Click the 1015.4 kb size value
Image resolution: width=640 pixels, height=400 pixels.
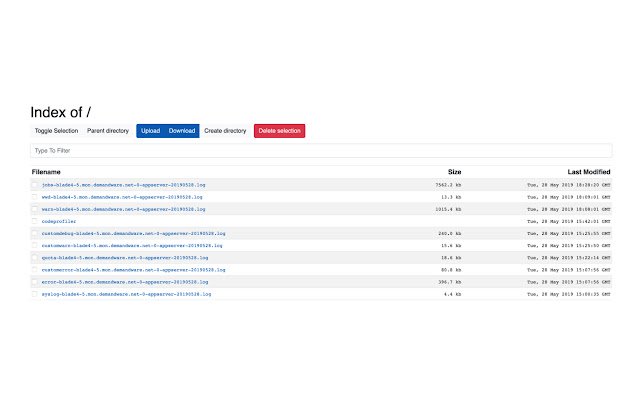pos(448,209)
